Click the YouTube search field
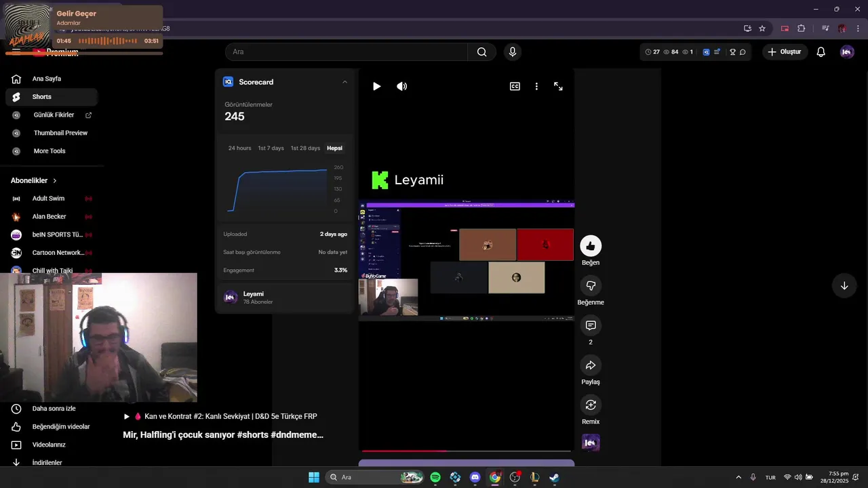This screenshot has width=868, height=488. (x=347, y=52)
